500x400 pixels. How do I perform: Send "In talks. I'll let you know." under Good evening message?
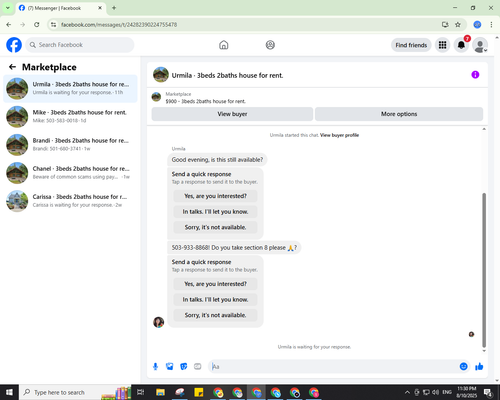pyautogui.click(x=215, y=212)
